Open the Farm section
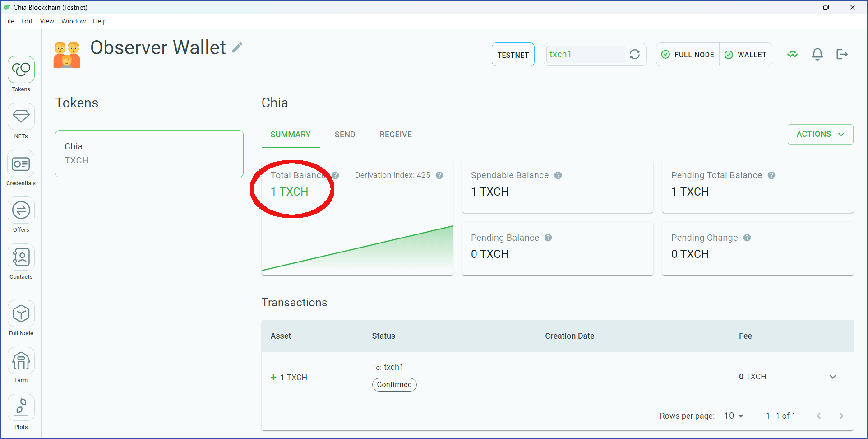This screenshot has width=868, height=439. click(21, 360)
